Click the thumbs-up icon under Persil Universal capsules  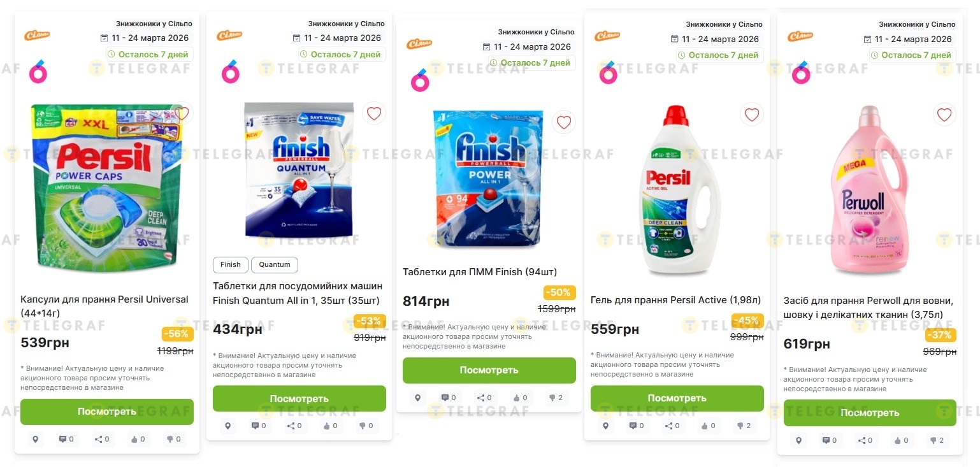tap(138, 439)
